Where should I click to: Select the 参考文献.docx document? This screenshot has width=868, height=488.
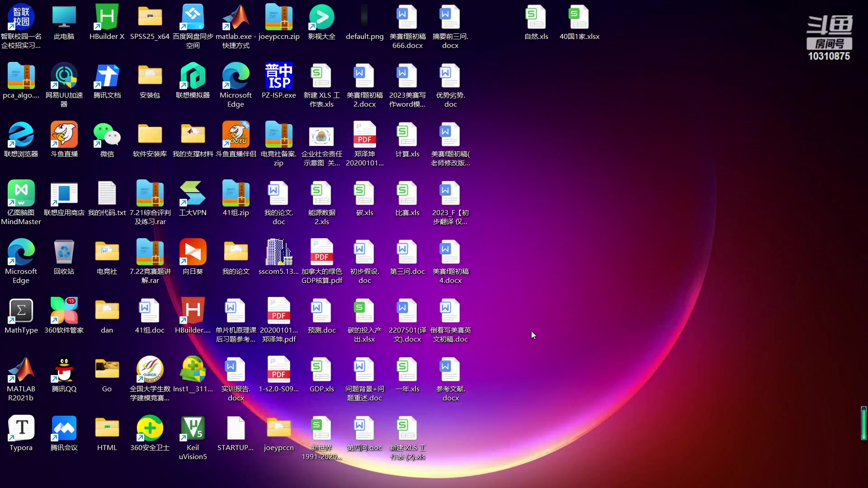(x=450, y=379)
